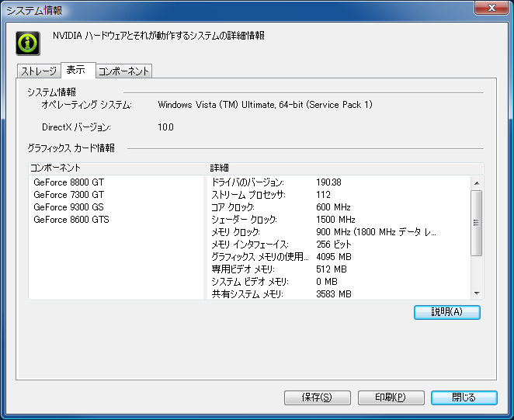Click the driver version value 190.38

(x=328, y=182)
